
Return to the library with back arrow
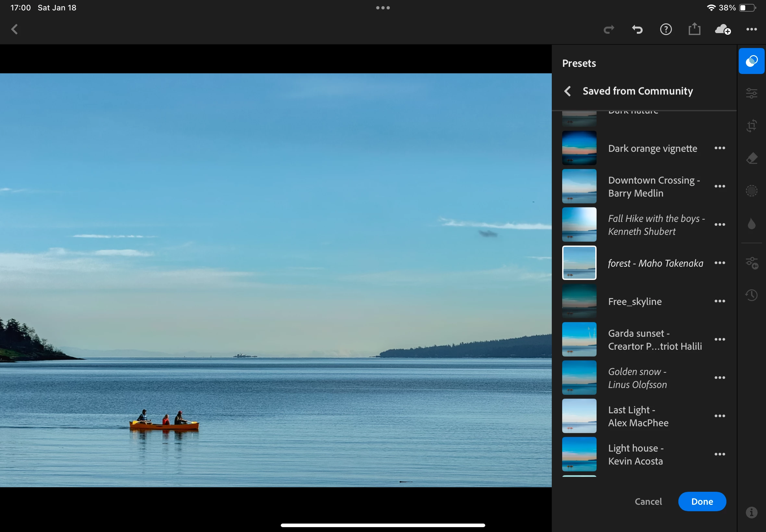point(15,30)
